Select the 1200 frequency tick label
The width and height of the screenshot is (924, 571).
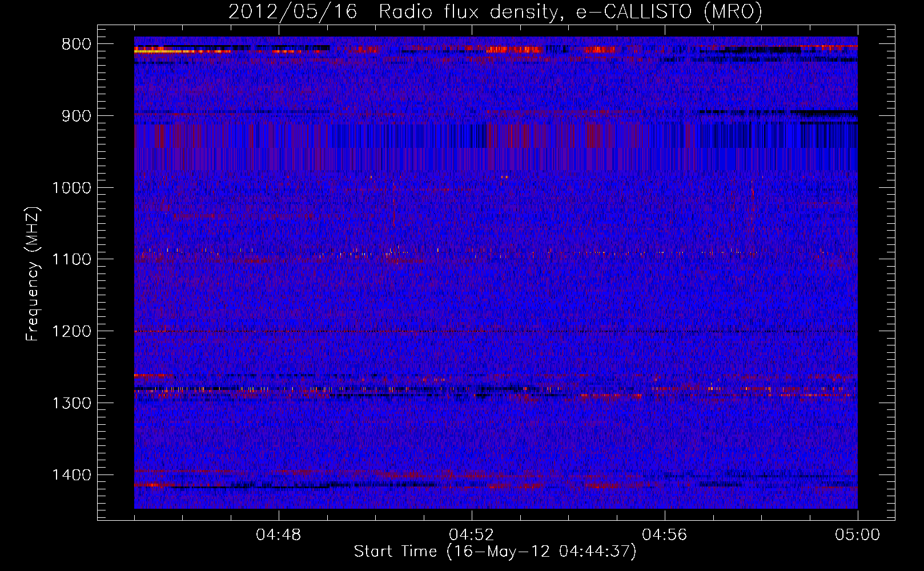click(71, 332)
